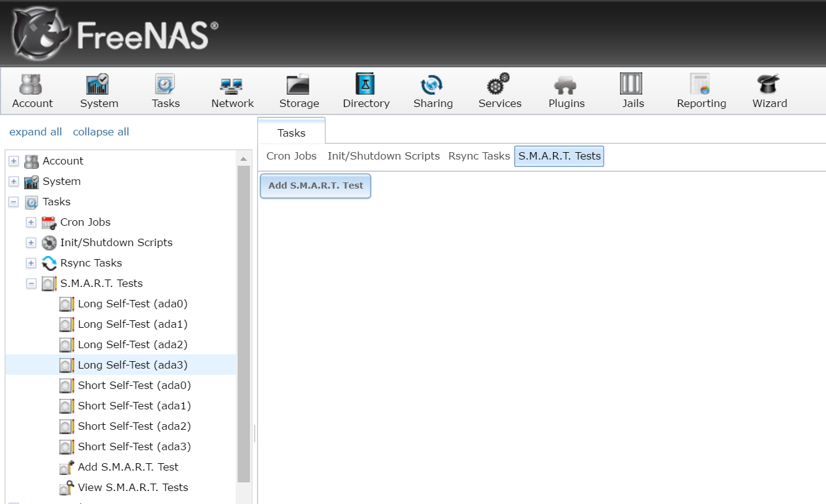
Task: Select Long Self-Test (ada1) in tree
Action: click(x=132, y=325)
